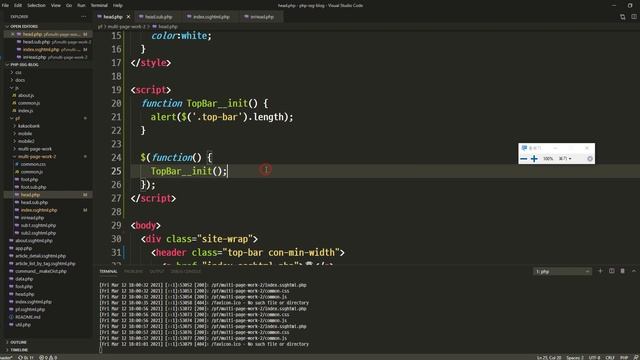
Task: Zoom in with the Magnifier plus button
Action: [534, 159]
